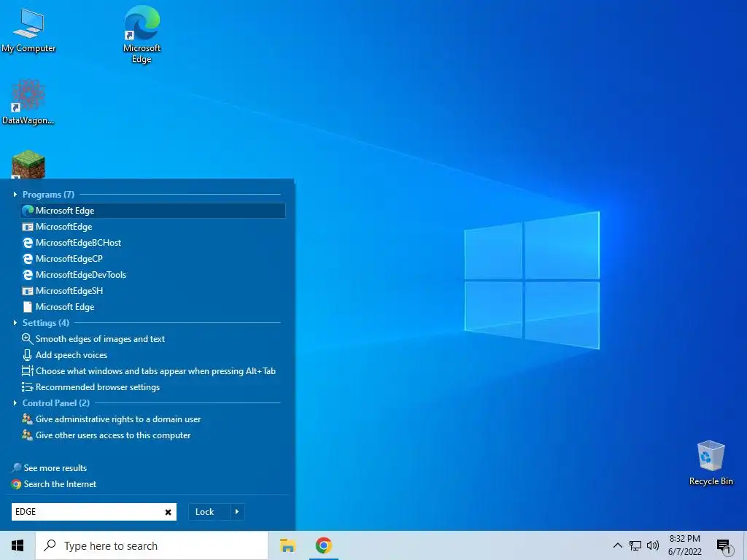The image size is (747, 560).
Task: Click the Windows Start button
Action: click(18, 545)
